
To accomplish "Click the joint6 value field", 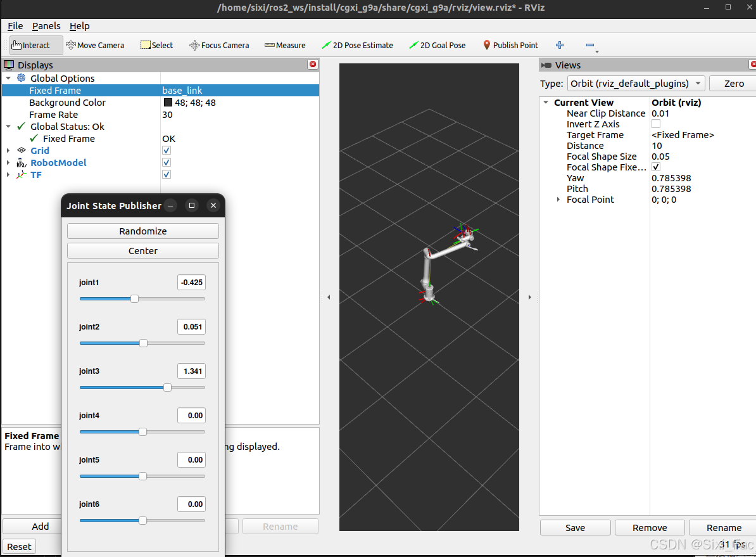I will click(191, 504).
